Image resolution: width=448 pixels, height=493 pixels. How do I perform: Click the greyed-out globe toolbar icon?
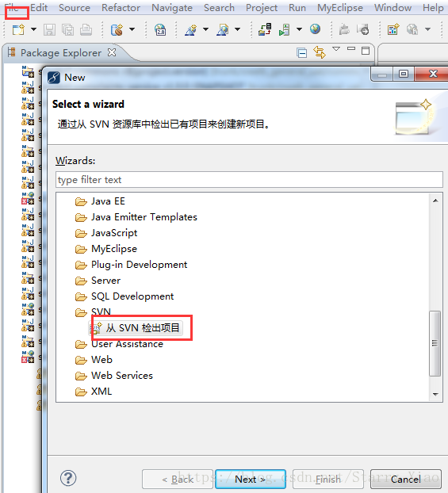tap(412, 29)
